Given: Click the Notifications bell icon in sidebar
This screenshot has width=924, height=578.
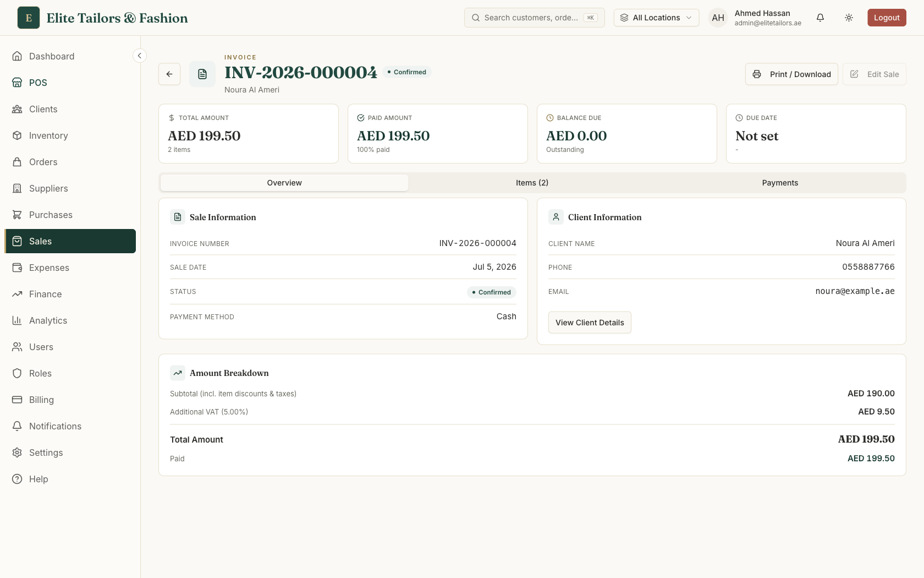Looking at the screenshot, I should point(17,426).
